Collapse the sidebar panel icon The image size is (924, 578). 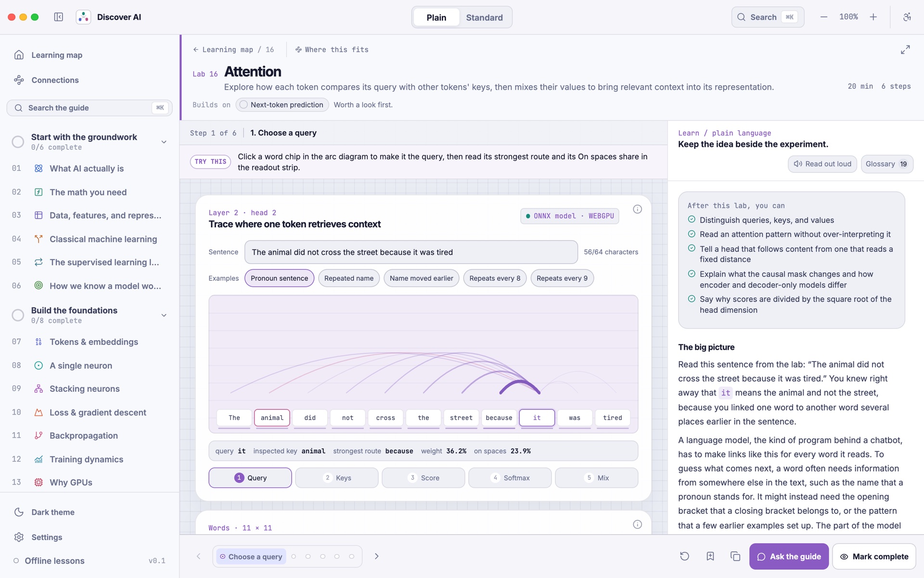59,17
